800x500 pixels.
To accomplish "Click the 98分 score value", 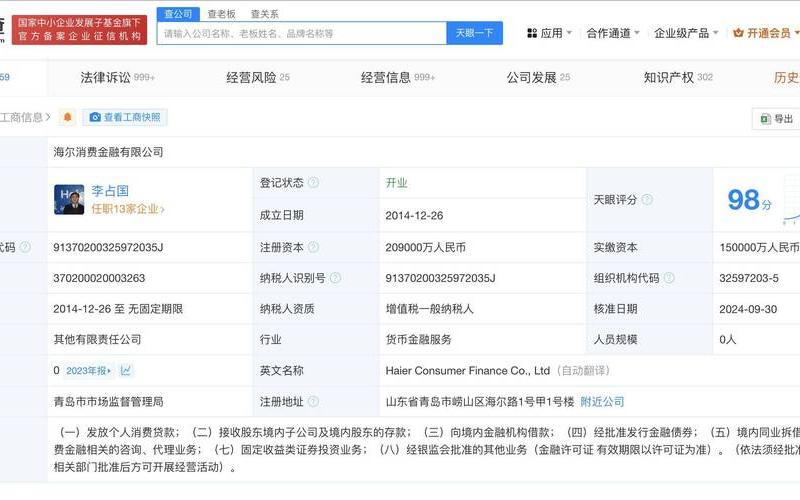I will (749, 199).
